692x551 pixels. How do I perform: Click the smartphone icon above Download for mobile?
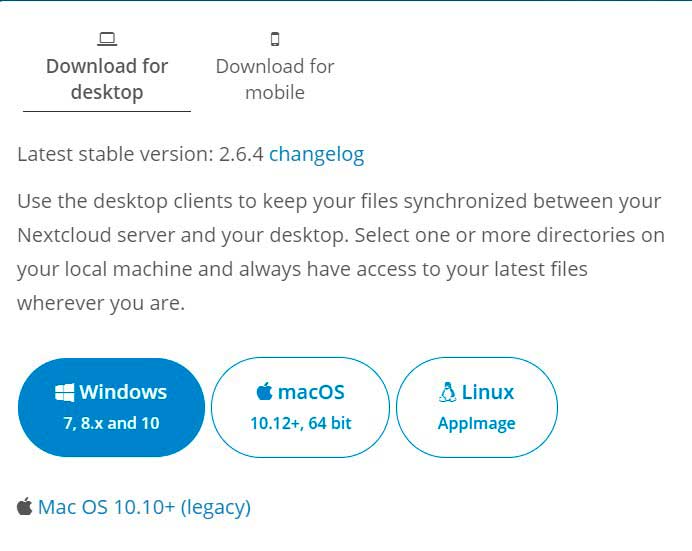click(275, 39)
